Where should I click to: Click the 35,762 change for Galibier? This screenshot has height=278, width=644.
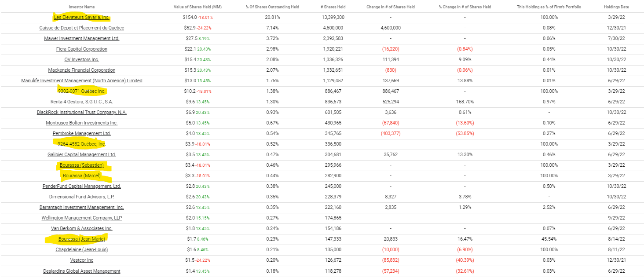coord(391,154)
